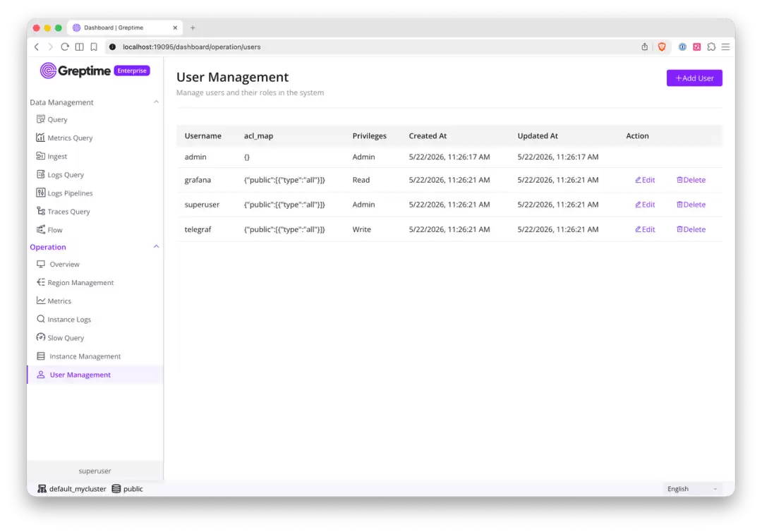The height and width of the screenshot is (532, 762).
Task: Select the Ingest icon in sidebar
Action: point(41,156)
